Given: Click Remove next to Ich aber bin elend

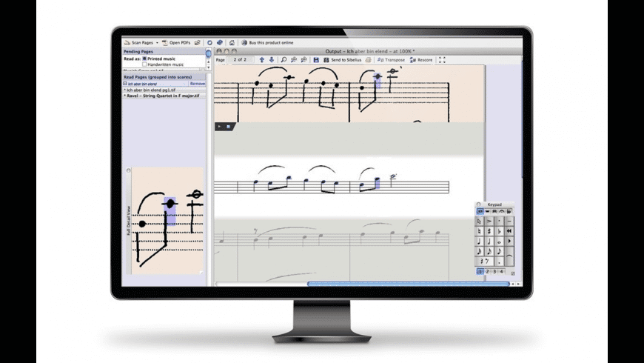Looking at the screenshot, I should coord(197,84).
